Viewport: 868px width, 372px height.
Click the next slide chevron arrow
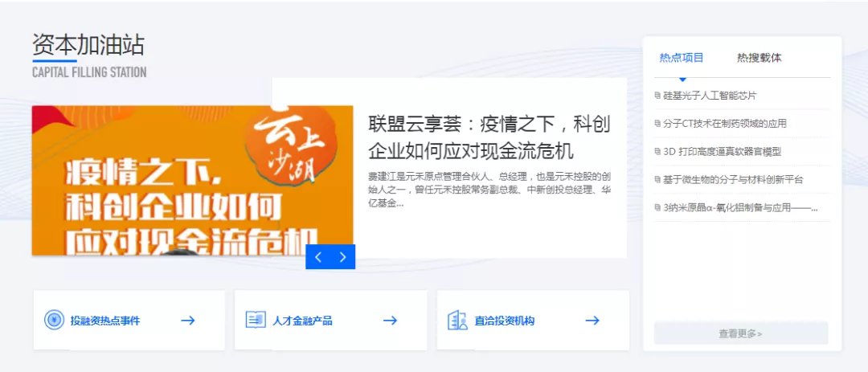(x=342, y=257)
